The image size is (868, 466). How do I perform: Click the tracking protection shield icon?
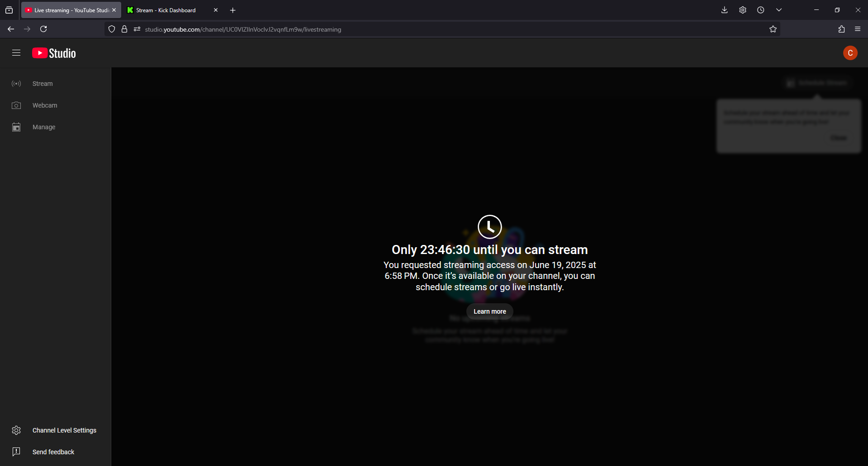tap(112, 29)
